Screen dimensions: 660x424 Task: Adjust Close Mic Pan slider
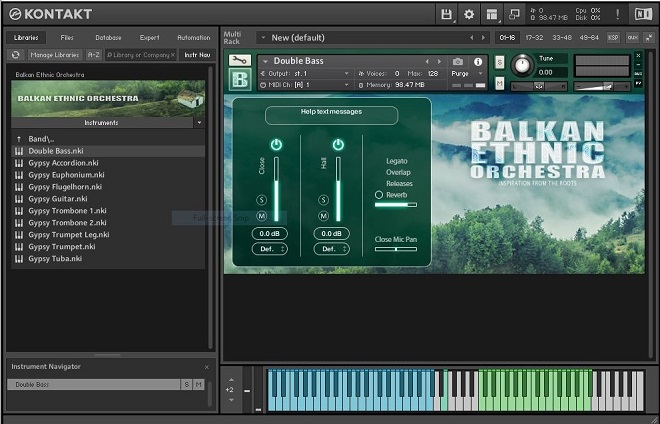click(x=396, y=249)
